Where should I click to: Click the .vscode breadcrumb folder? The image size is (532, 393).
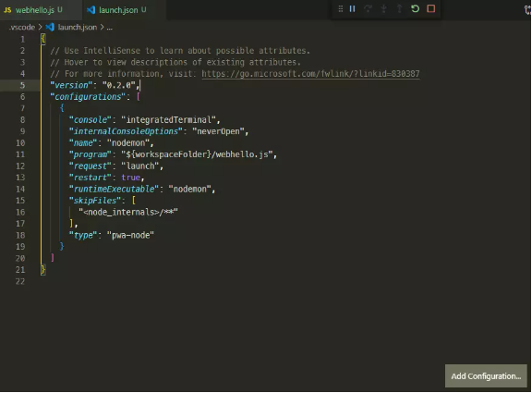pyautogui.click(x=22, y=27)
